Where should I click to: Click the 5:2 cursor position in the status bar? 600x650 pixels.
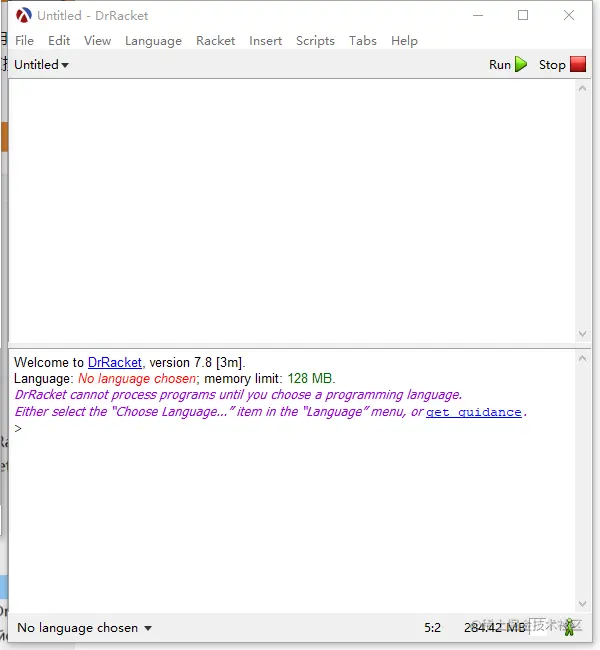pyautogui.click(x=432, y=628)
